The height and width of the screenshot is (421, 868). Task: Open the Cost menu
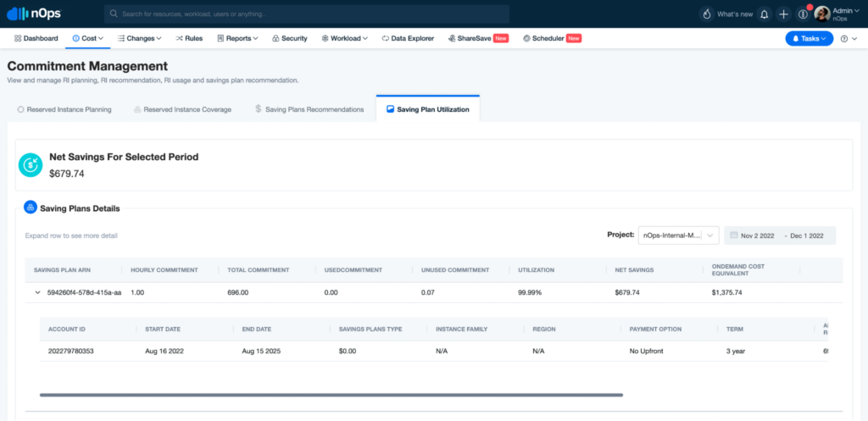[x=88, y=39]
